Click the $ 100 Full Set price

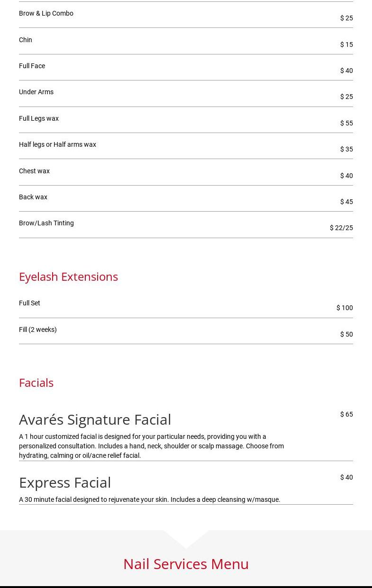345,308
